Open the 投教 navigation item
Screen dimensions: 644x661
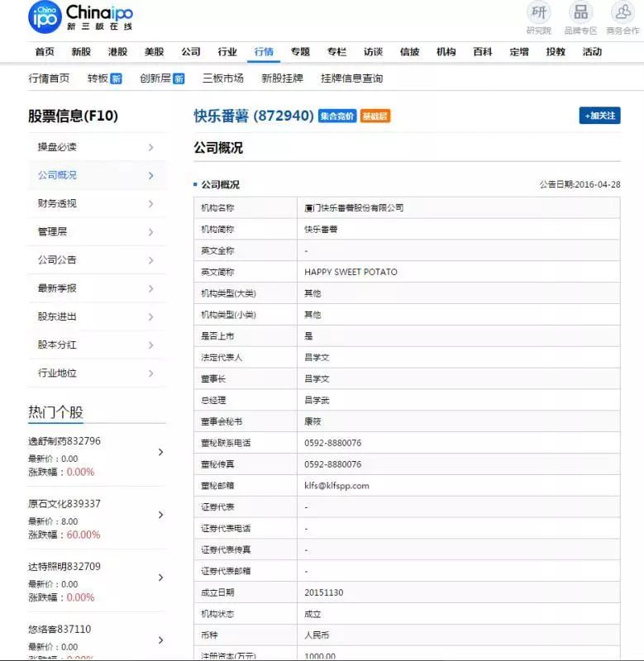(x=556, y=52)
